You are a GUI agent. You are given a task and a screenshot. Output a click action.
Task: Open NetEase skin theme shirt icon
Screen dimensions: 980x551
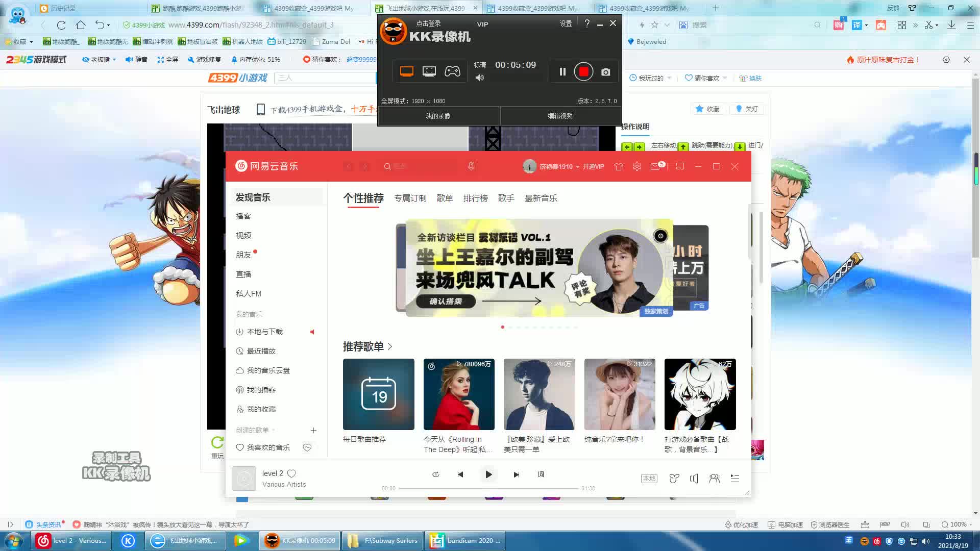pos(618,166)
